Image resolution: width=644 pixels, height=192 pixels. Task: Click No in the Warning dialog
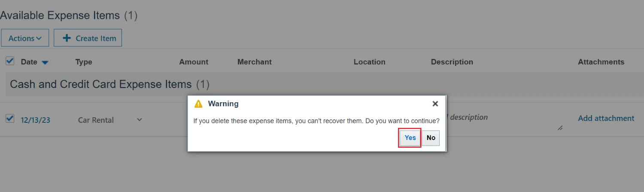(x=431, y=138)
